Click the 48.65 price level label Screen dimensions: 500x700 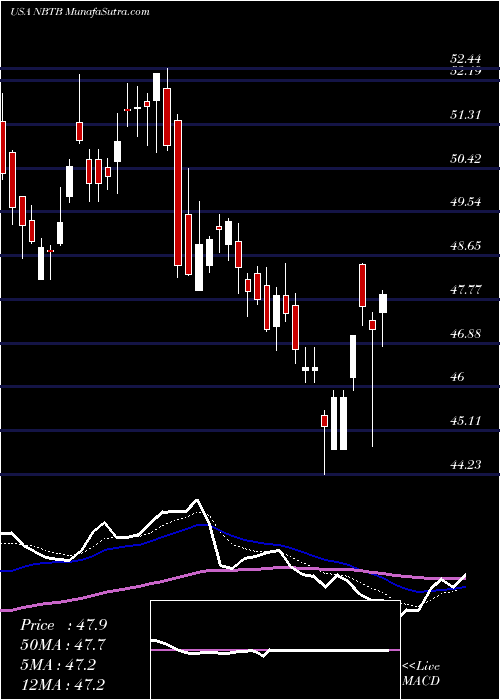[x=466, y=246]
